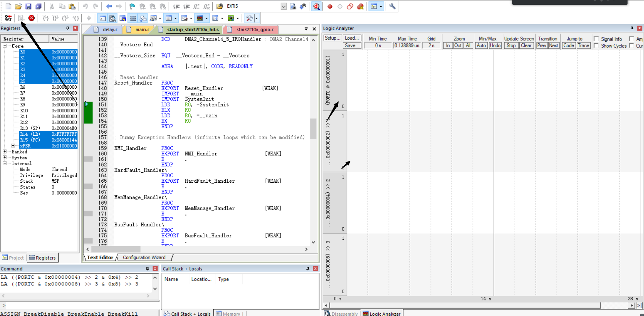Open the Configuration Wizard tab

click(x=144, y=257)
